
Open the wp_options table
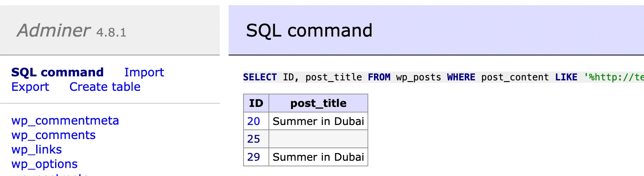[x=45, y=164]
